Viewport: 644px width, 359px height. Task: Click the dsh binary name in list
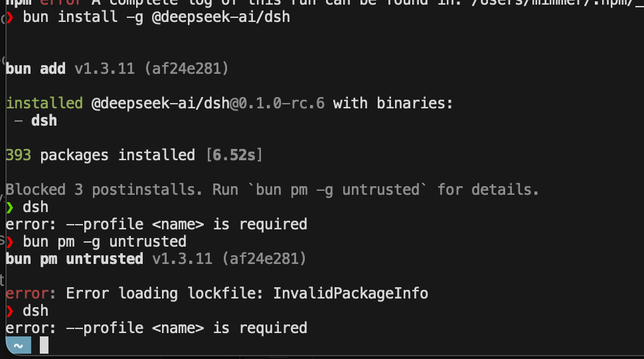(44, 121)
